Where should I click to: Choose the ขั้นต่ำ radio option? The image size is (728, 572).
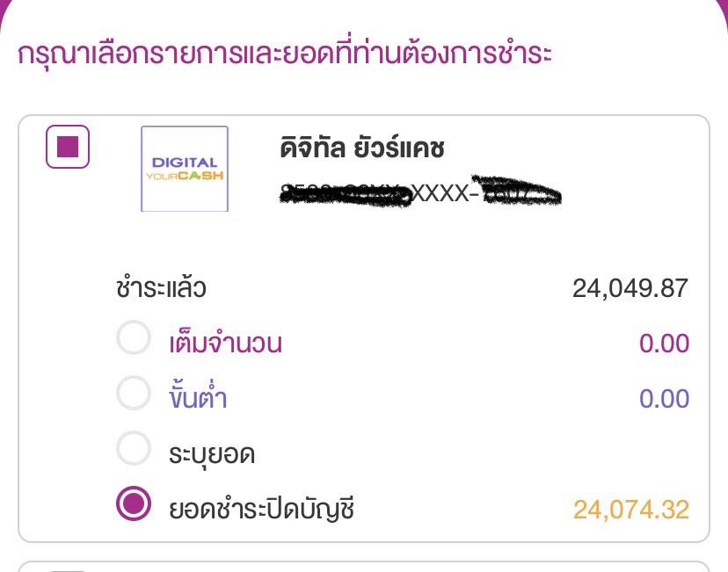(x=134, y=398)
